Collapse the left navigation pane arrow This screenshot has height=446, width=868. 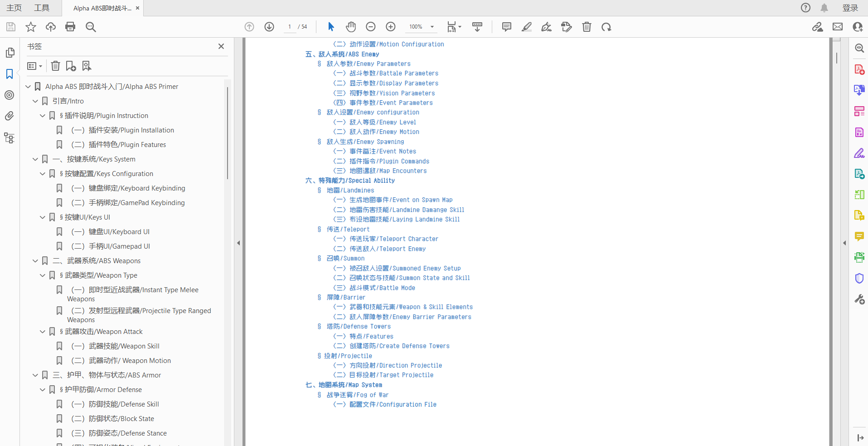click(x=238, y=243)
